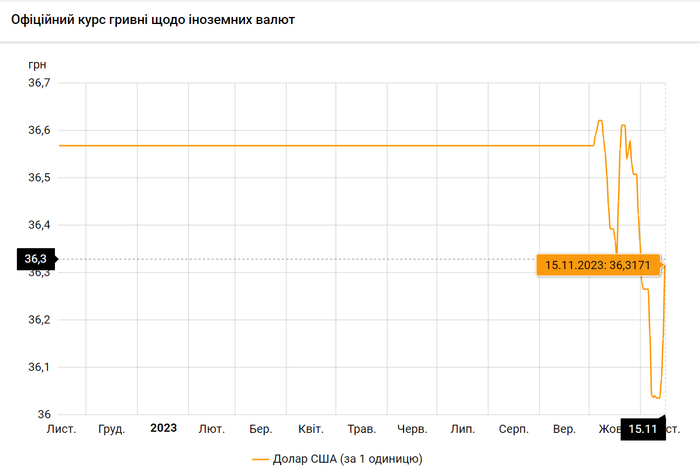Viewport: 700px width, 468px height.
Task: Pick the Квіт. month label
Action: point(311,429)
